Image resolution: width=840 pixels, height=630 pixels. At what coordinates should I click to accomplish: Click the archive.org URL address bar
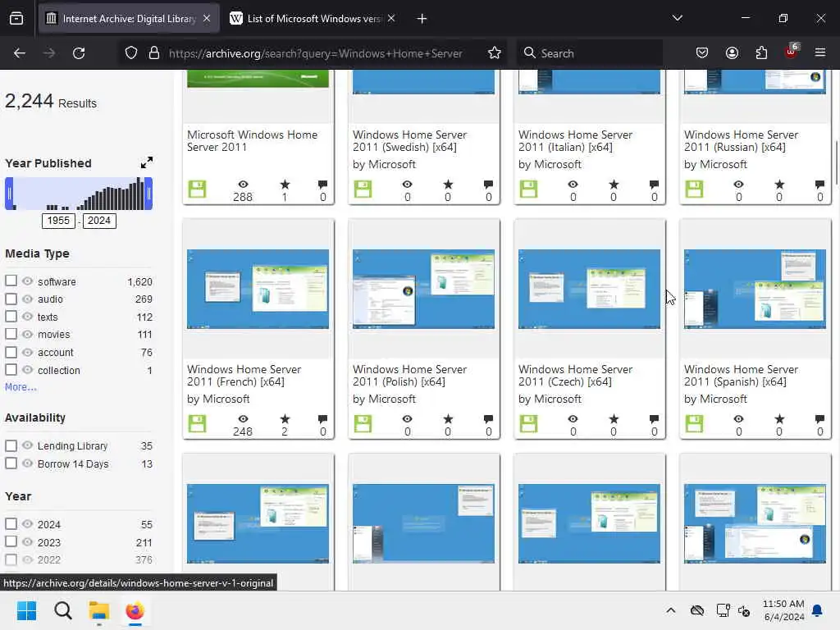pyautogui.click(x=316, y=53)
